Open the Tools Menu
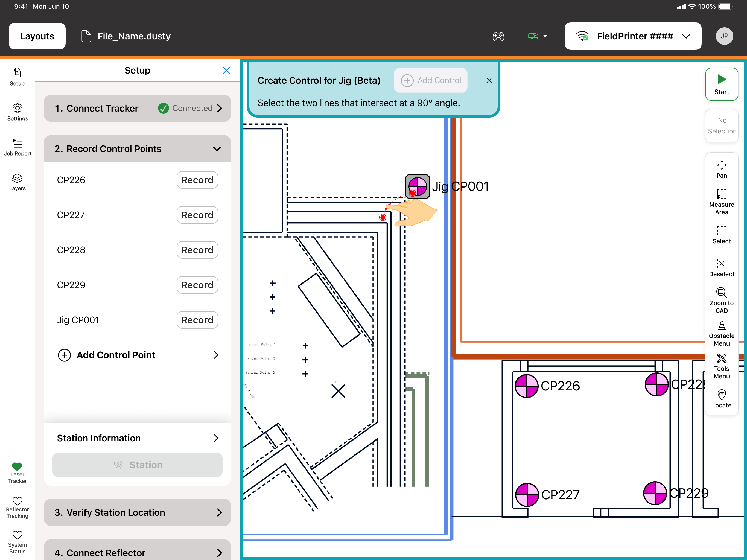747x560 pixels. tap(721, 366)
